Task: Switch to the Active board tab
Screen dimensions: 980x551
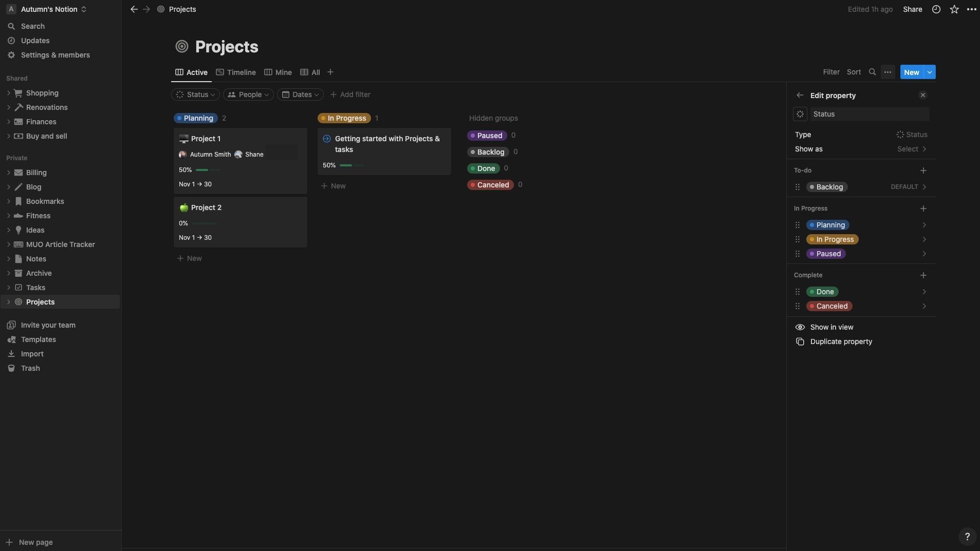Action: (x=191, y=72)
